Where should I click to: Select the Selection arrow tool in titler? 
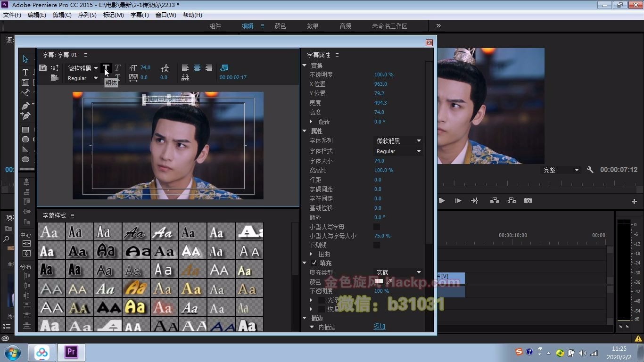click(x=25, y=59)
